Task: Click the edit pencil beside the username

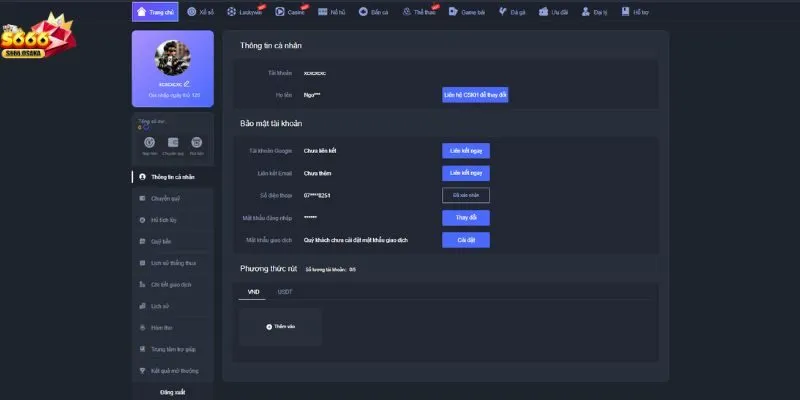Action: click(x=187, y=83)
